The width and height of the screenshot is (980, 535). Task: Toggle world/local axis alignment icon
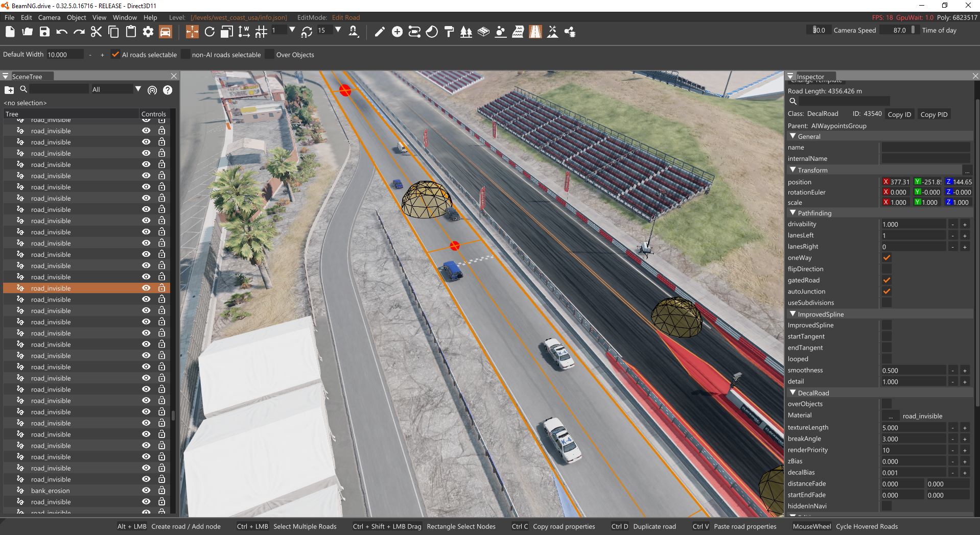coord(244,32)
